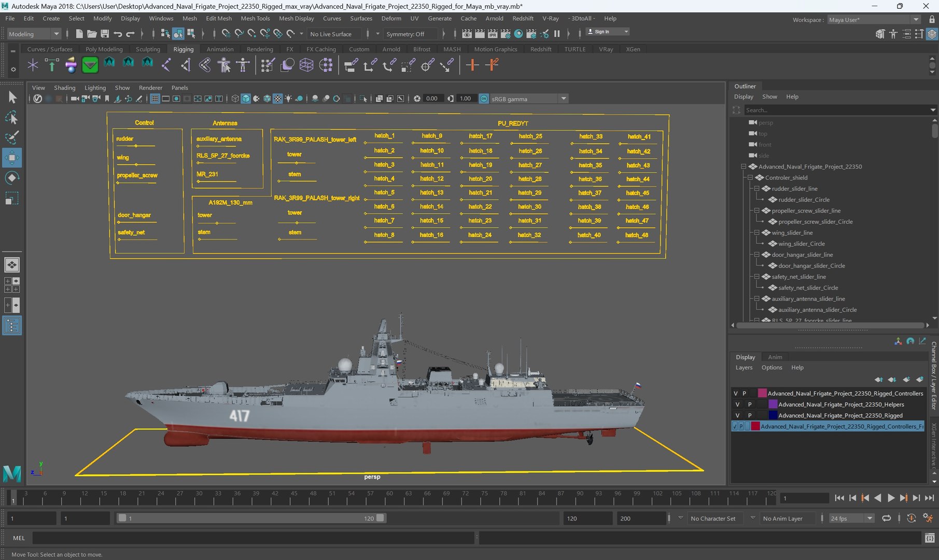Click the Create Lattice shelf icon
Viewport: 939px width, 560px height.
tap(306, 65)
